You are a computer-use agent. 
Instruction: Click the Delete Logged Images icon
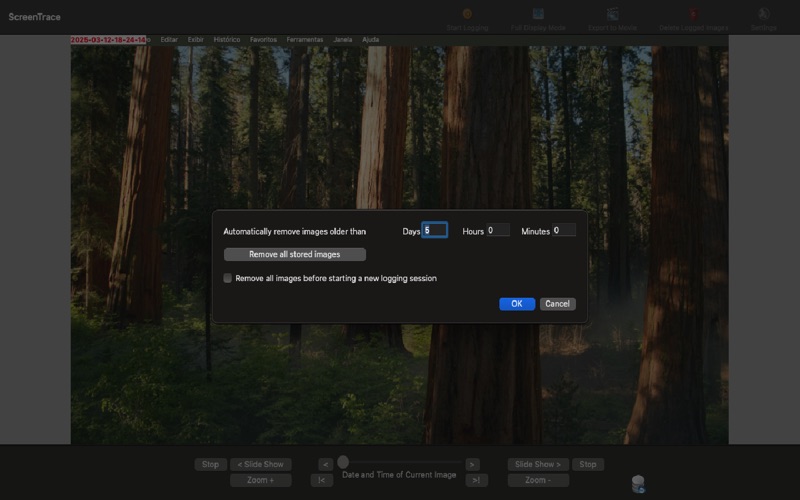[x=693, y=14]
